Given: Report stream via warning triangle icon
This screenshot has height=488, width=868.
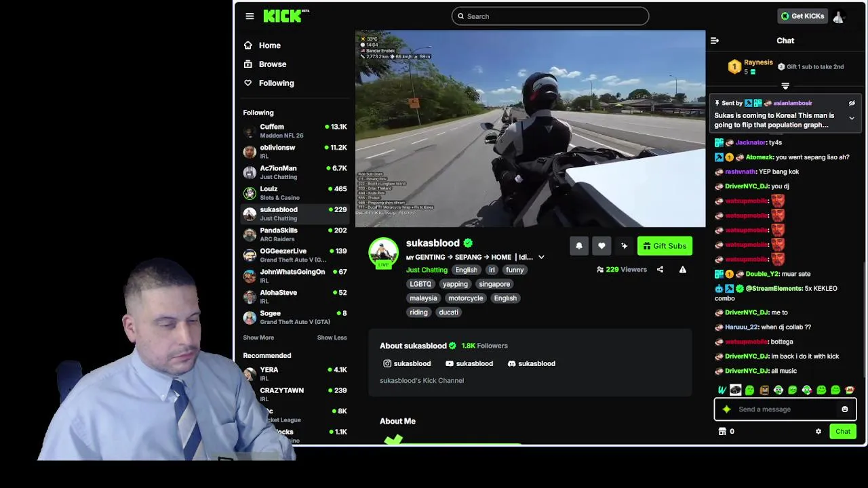Looking at the screenshot, I should [x=683, y=270].
